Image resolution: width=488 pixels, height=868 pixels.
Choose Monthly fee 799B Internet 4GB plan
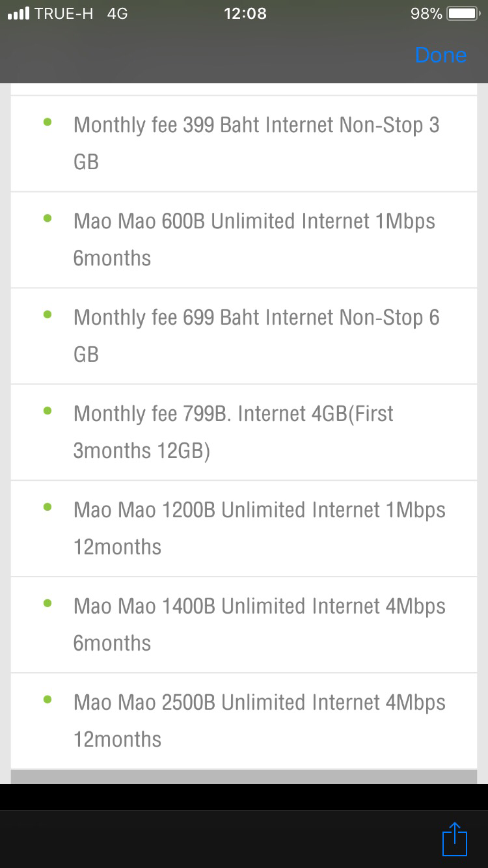coord(233,432)
